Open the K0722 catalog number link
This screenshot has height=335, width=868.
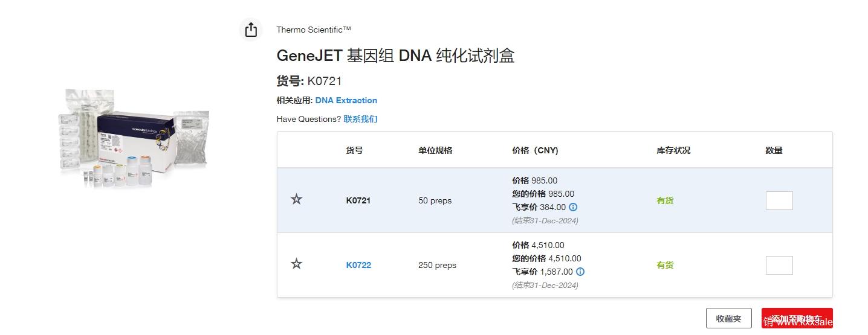(x=358, y=265)
